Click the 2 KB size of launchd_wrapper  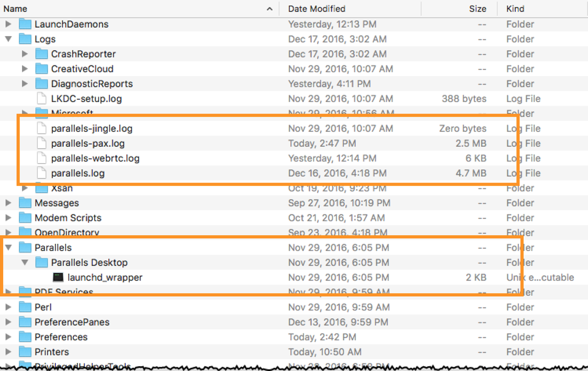coord(476,277)
